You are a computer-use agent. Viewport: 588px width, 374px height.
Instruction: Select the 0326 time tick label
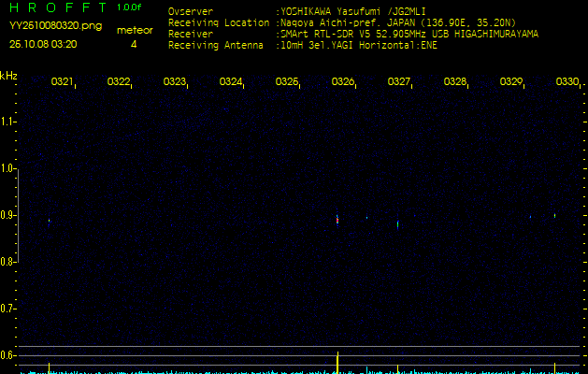(x=343, y=82)
